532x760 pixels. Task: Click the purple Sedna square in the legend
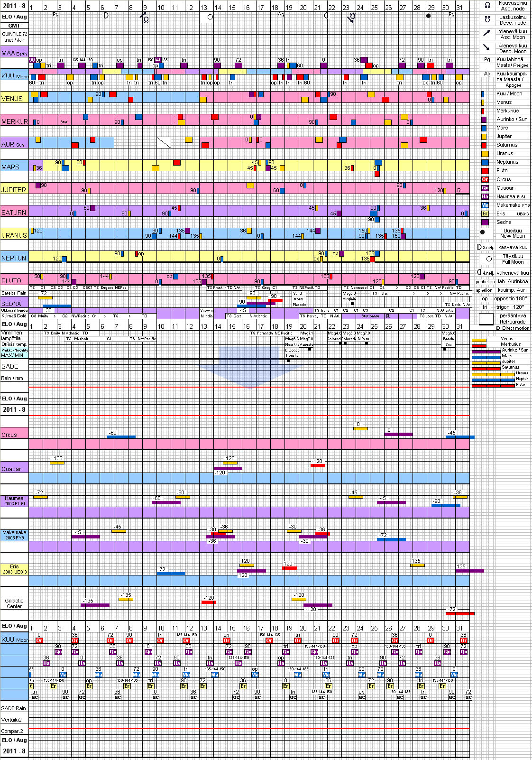[485, 222]
